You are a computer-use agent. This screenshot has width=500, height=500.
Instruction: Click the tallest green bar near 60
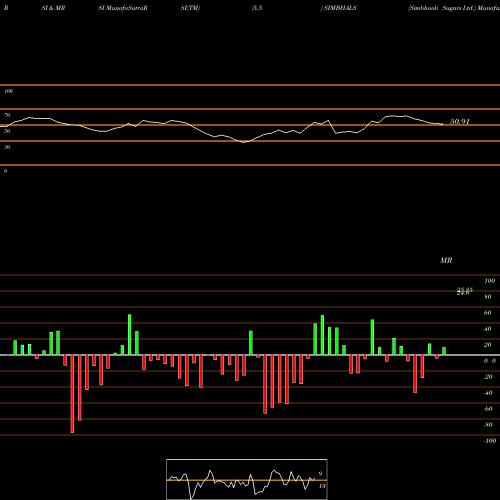130,334
